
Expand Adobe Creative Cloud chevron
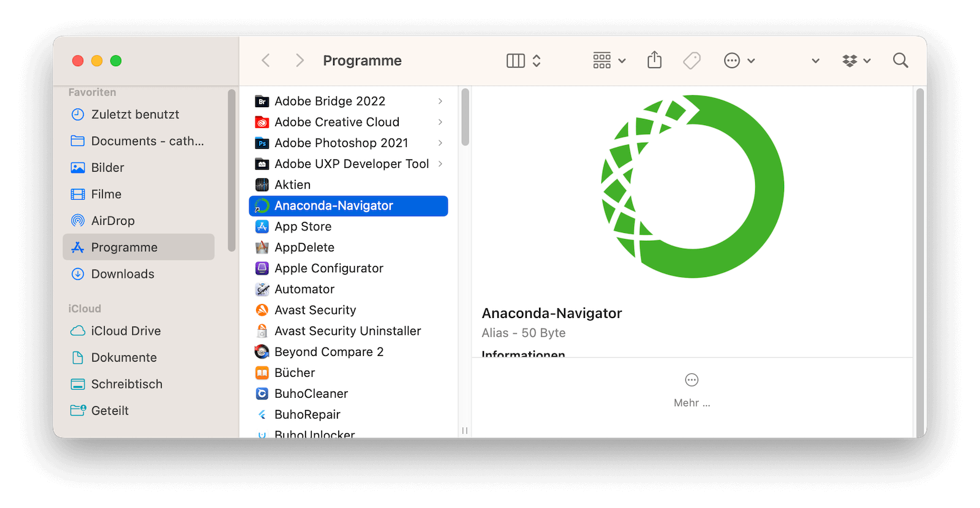[x=440, y=122]
